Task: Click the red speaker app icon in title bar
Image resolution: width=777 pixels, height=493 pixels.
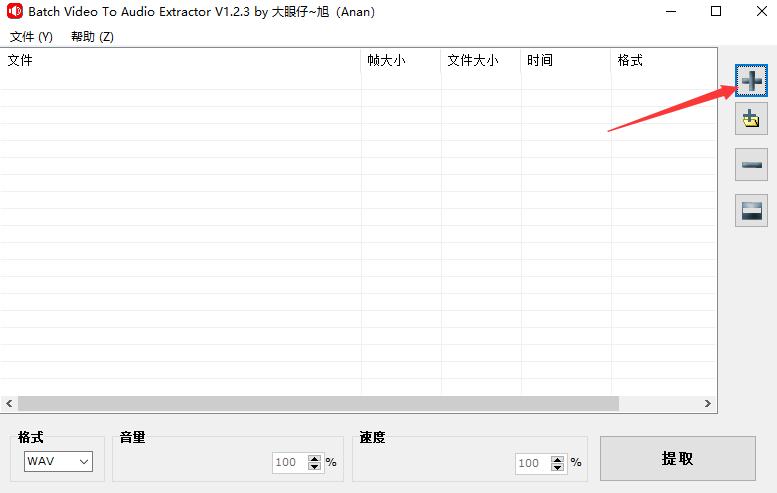Action: 14,11
